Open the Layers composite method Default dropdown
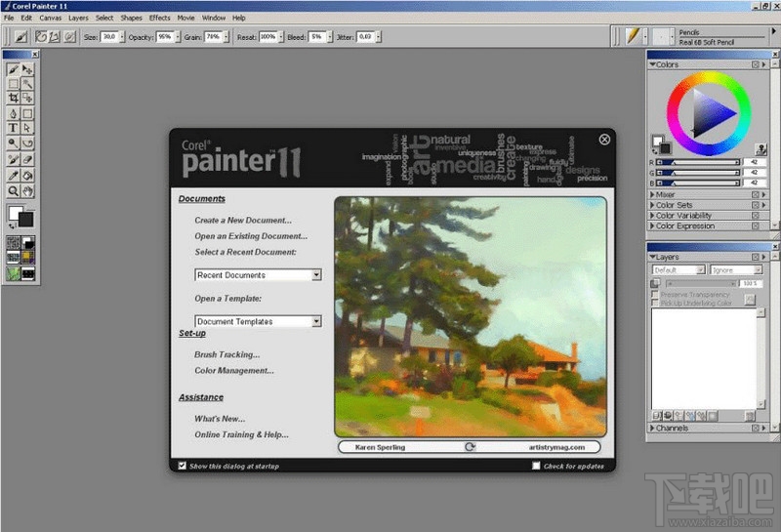This screenshot has height=532, width=781. point(678,269)
